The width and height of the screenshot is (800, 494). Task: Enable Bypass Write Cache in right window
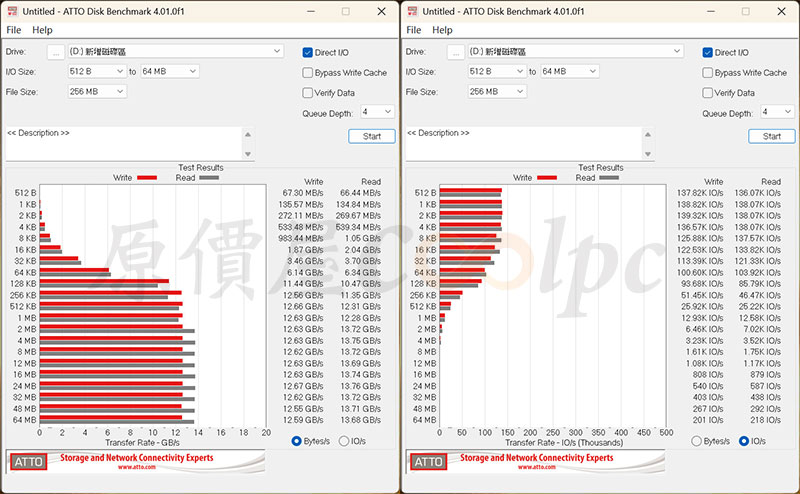[707, 73]
